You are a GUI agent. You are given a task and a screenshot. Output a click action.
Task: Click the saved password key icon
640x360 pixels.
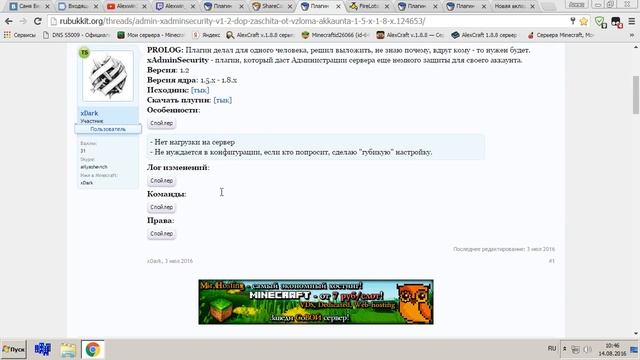pyautogui.click(x=573, y=21)
